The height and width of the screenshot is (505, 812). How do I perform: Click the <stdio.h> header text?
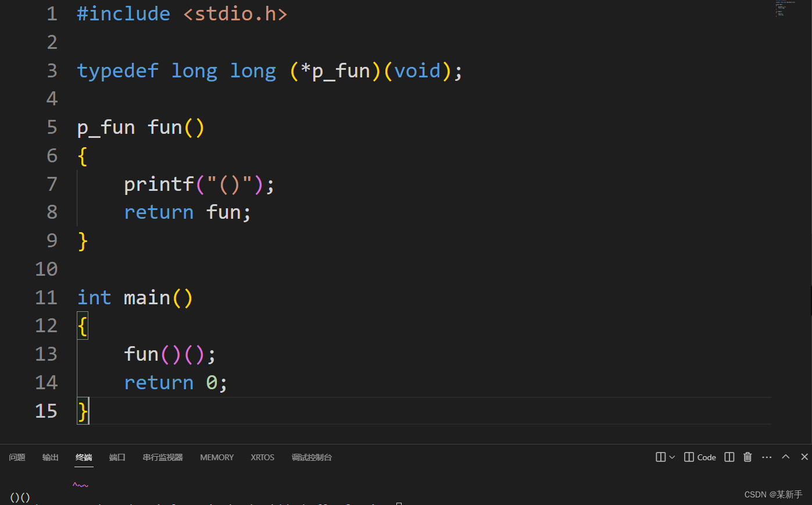235,14
